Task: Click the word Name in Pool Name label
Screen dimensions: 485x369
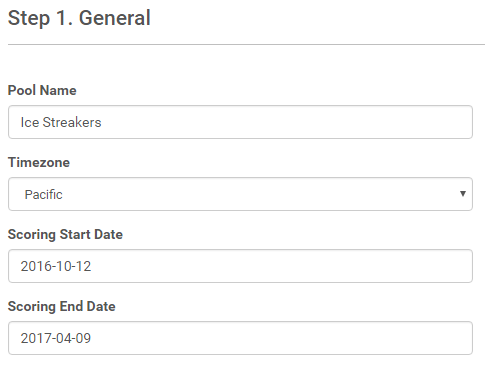Action: (x=58, y=90)
